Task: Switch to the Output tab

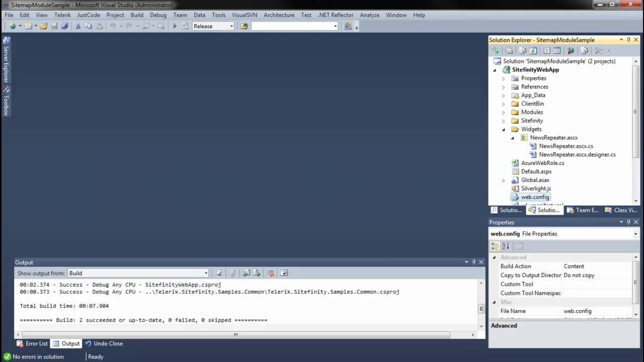Action: pyautogui.click(x=66, y=343)
